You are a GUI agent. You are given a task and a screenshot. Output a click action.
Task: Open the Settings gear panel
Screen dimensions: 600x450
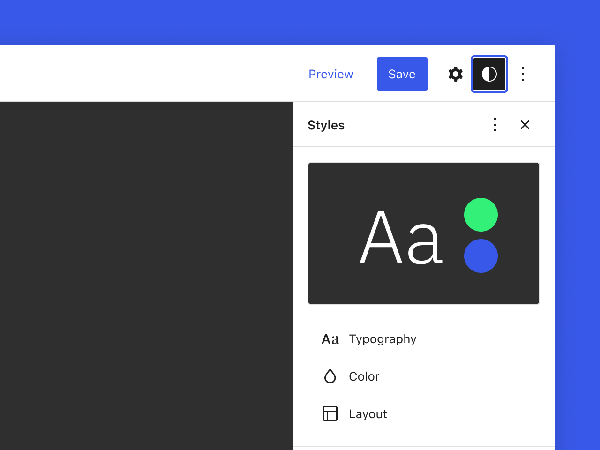(455, 74)
